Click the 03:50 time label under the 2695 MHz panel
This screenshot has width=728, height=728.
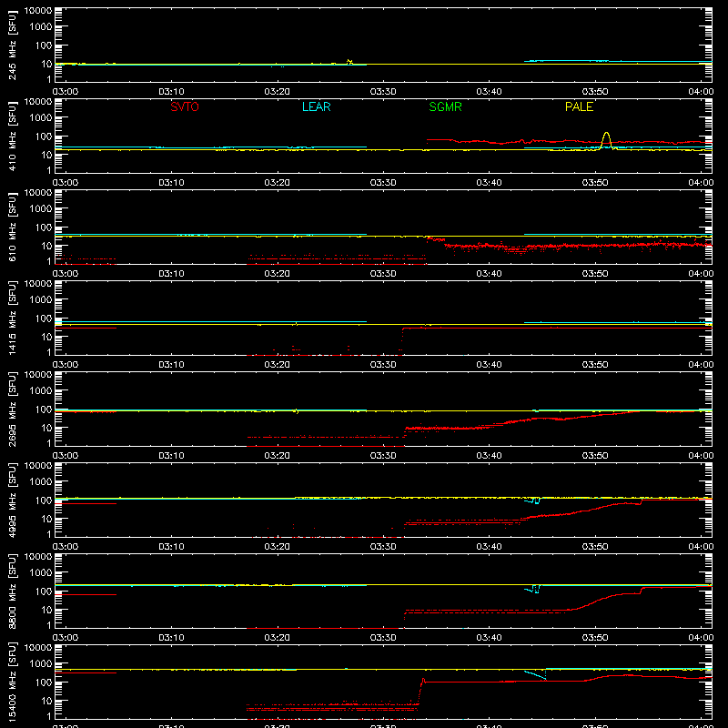pos(595,456)
